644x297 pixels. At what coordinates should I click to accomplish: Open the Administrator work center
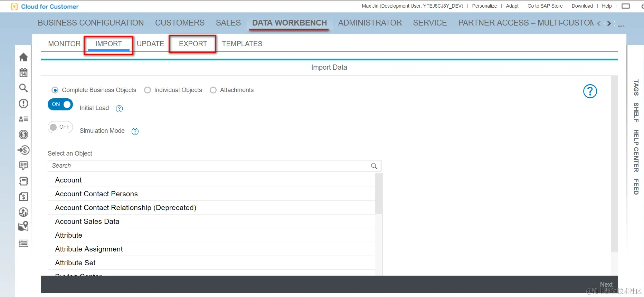pos(370,23)
